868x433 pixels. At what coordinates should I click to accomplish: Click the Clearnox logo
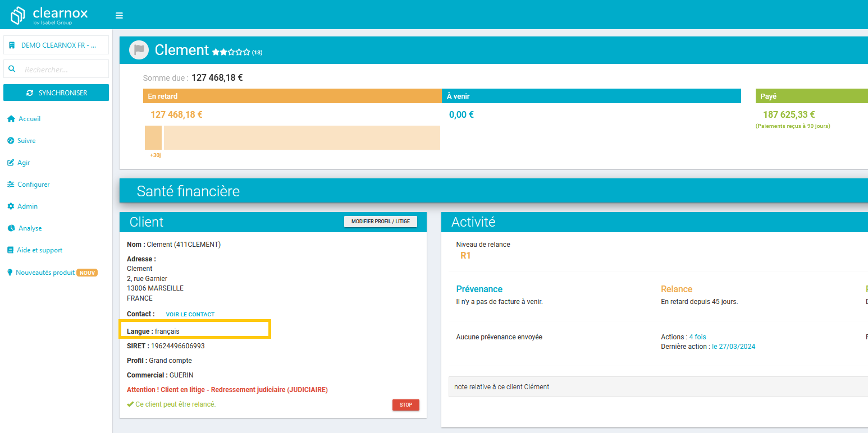coord(49,15)
